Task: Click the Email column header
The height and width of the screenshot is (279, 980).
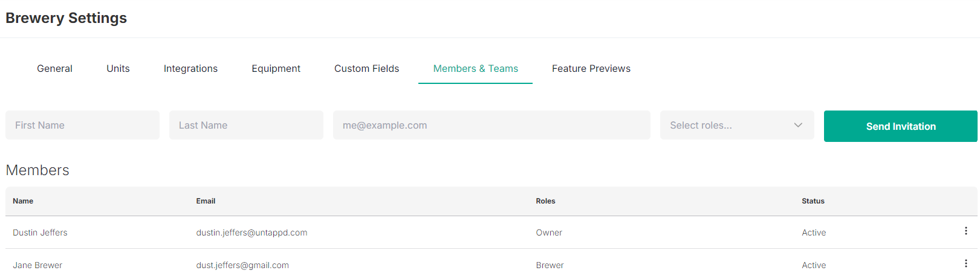Action: [x=206, y=201]
